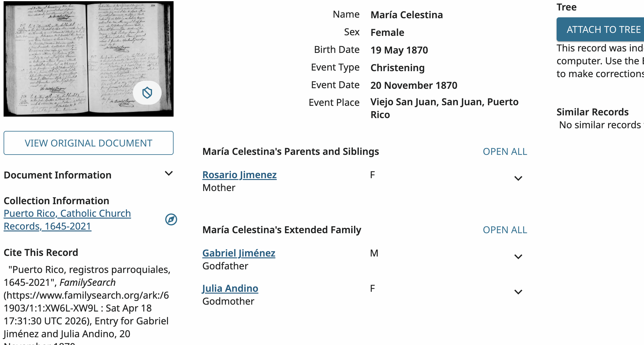
Task: Click the shield icon on document thumbnail
Action: [147, 93]
